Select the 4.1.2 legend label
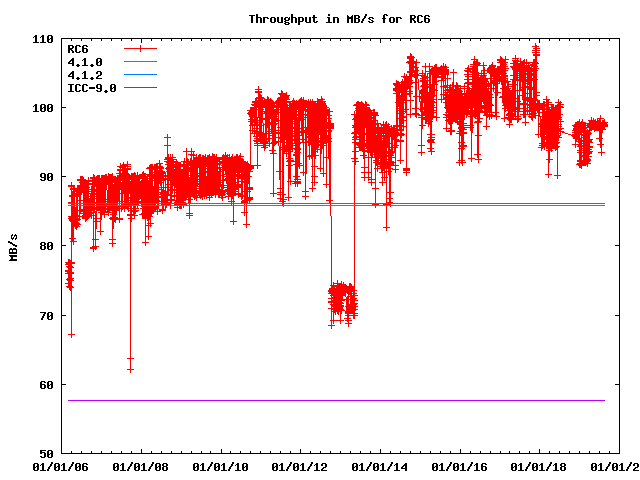 (x=85, y=75)
